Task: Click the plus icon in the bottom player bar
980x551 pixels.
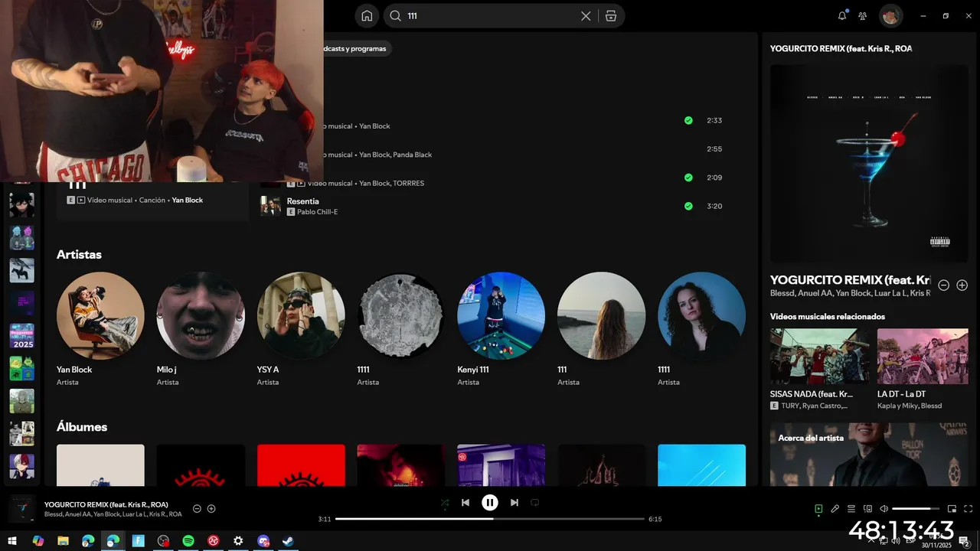Action: 211,509
